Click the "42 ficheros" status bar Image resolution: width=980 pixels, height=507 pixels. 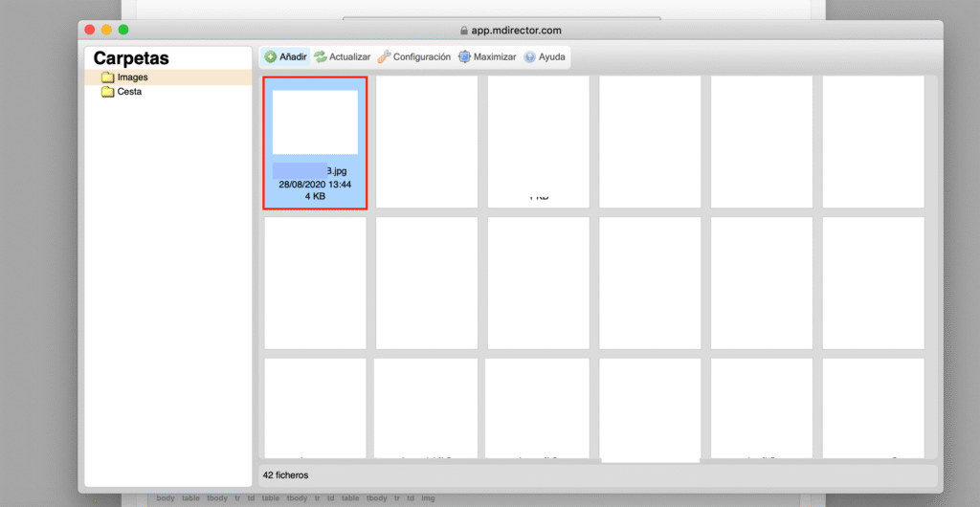[x=285, y=474]
